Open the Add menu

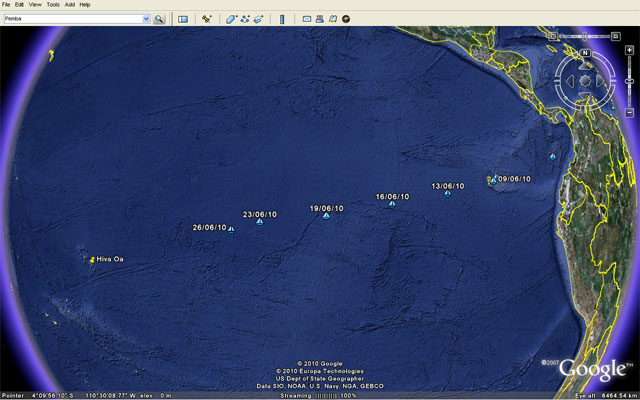click(70, 4)
